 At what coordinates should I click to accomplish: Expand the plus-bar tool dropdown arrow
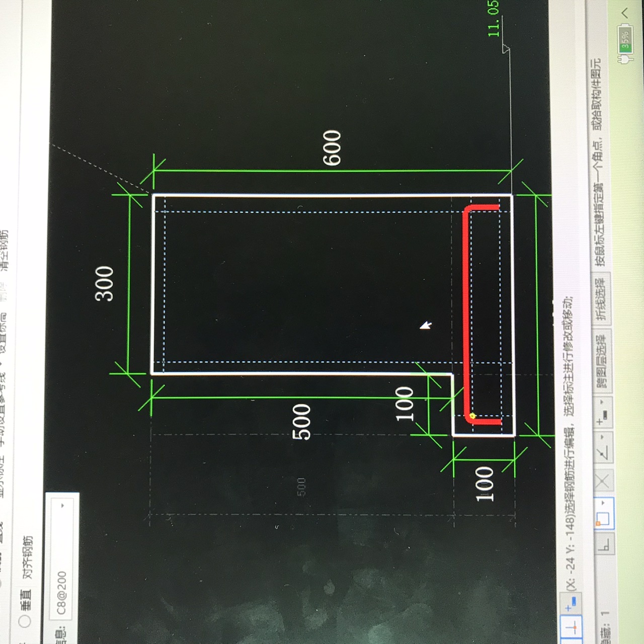602,401
